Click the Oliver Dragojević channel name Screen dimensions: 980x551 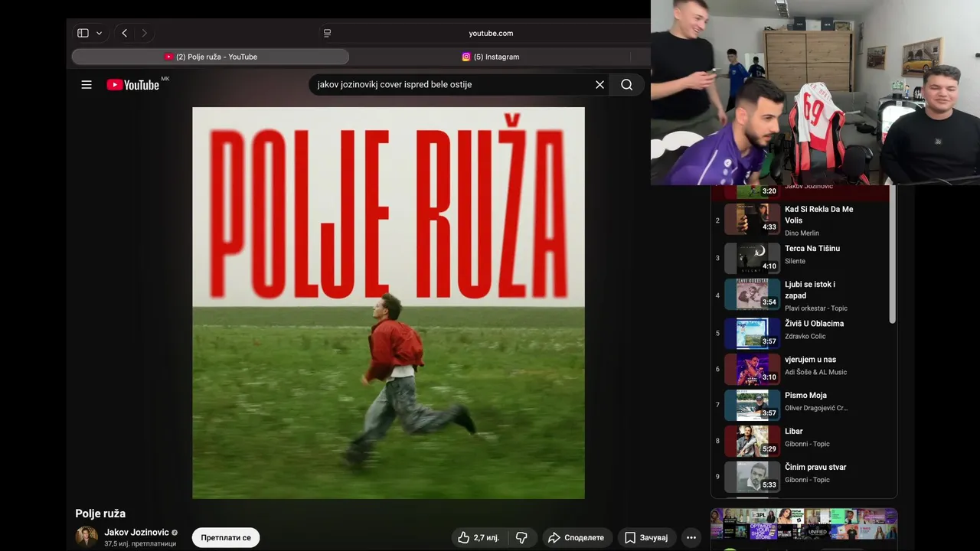coord(816,409)
